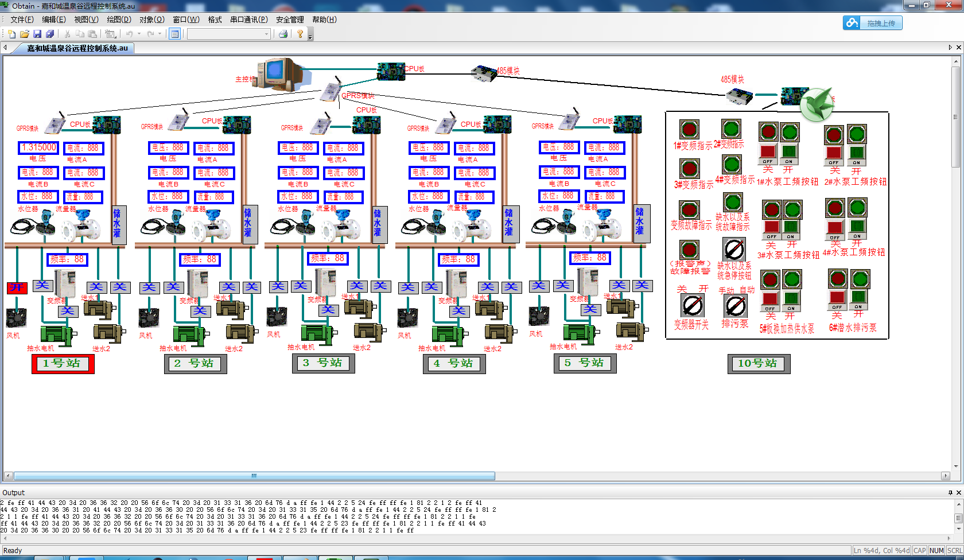This screenshot has width=964, height=560.
Task: Click the New file toolbar icon
Action: pos(11,34)
